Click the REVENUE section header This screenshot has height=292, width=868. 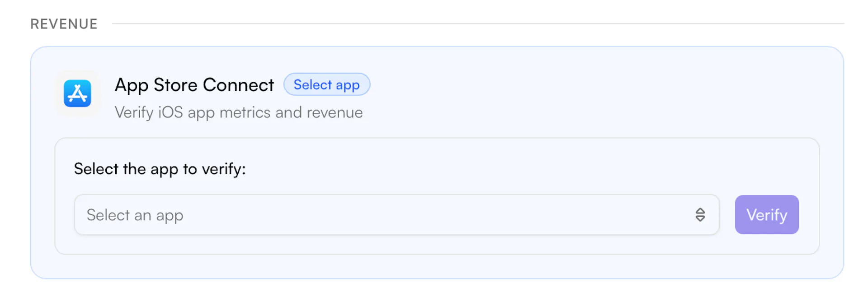coord(64,24)
